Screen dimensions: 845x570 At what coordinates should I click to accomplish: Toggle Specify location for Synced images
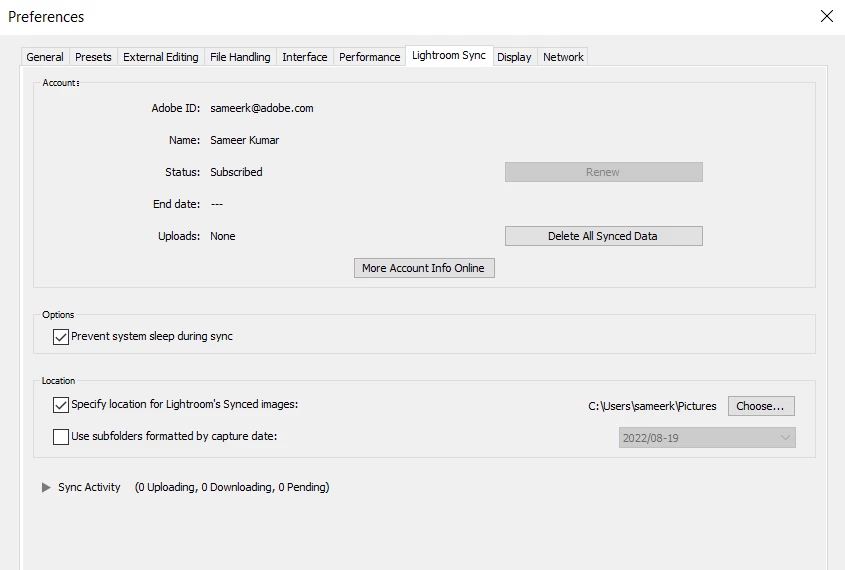click(61, 405)
